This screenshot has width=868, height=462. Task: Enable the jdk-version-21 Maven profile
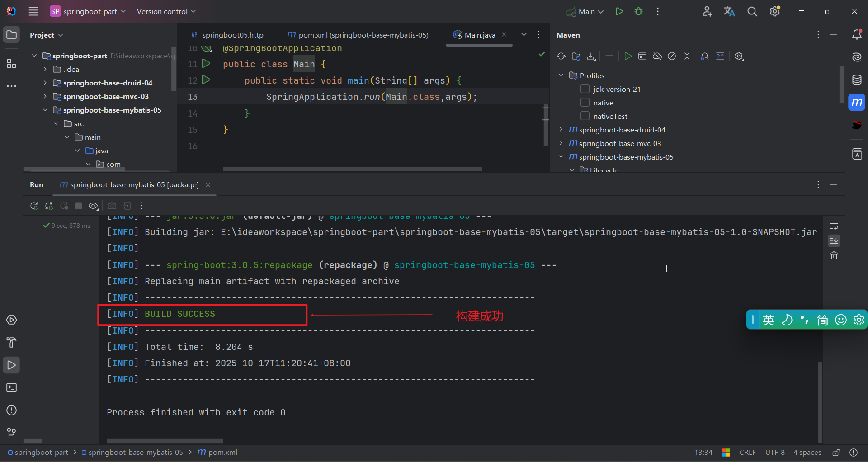[585, 89]
